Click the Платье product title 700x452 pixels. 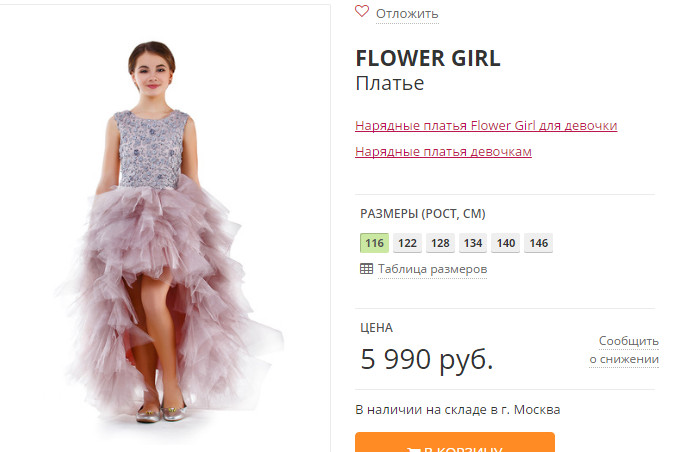click(x=390, y=84)
